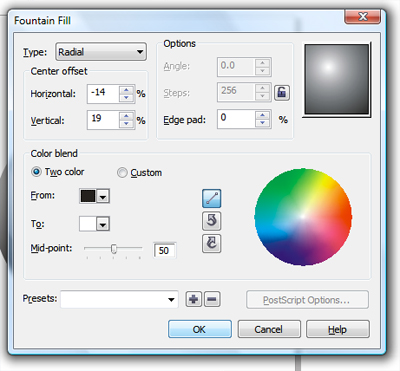Increase Horizontal offset with up arrow
The height and width of the screenshot is (371, 400).
point(126,90)
